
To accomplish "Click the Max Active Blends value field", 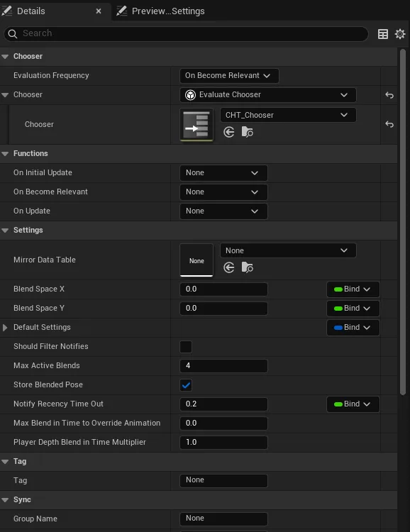I will (223, 366).
